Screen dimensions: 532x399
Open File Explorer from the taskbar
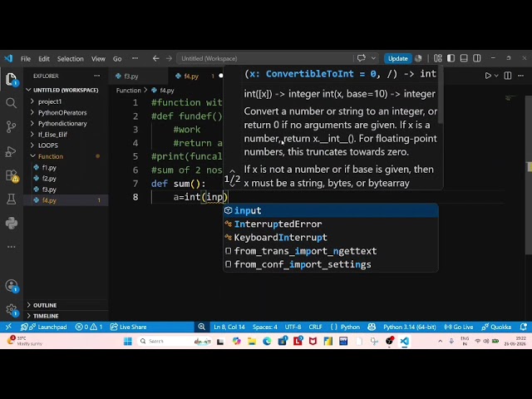[x=252, y=341]
